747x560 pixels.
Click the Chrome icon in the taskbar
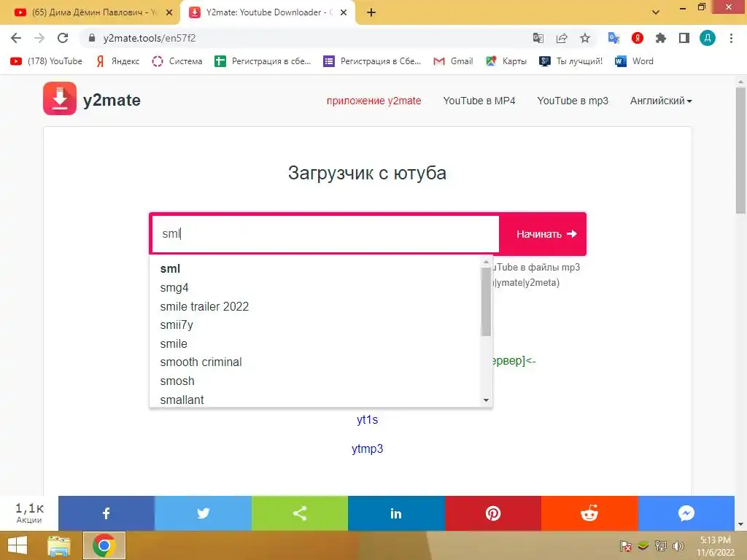pos(104,545)
